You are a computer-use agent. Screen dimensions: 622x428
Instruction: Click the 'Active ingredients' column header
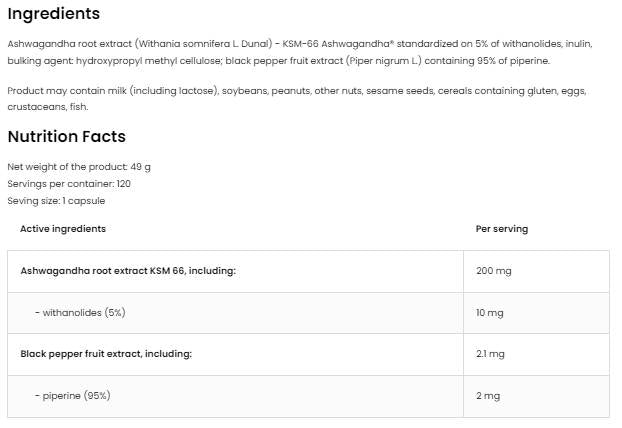click(x=63, y=229)
